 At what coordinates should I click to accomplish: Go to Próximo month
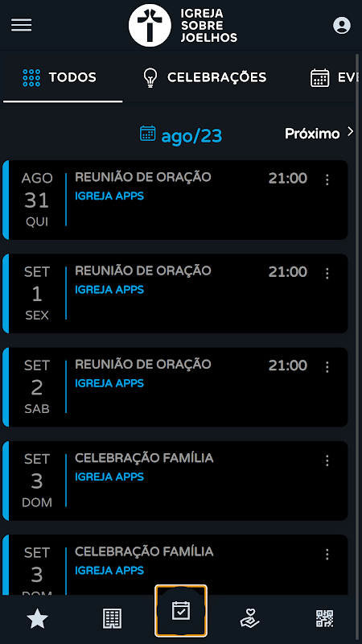(319, 133)
